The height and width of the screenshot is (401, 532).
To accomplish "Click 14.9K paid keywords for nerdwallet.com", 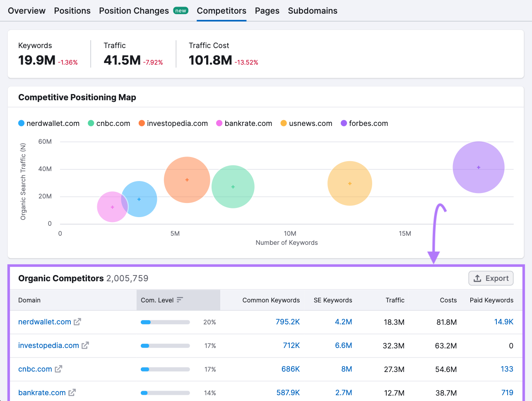I will [x=504, y=322].
